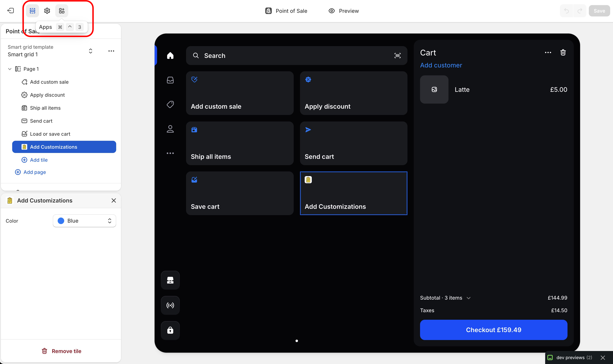Open the Preview button
The image size is (613, 364).
(x=343, y=11)
